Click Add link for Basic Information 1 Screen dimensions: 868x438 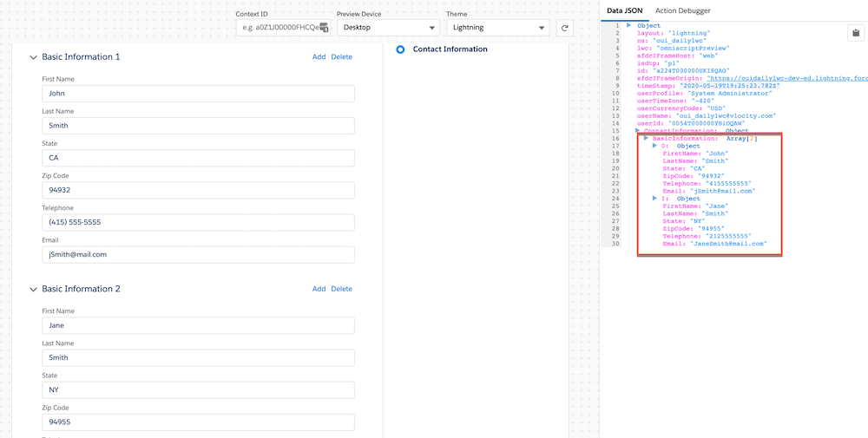(x=319, y=57)
